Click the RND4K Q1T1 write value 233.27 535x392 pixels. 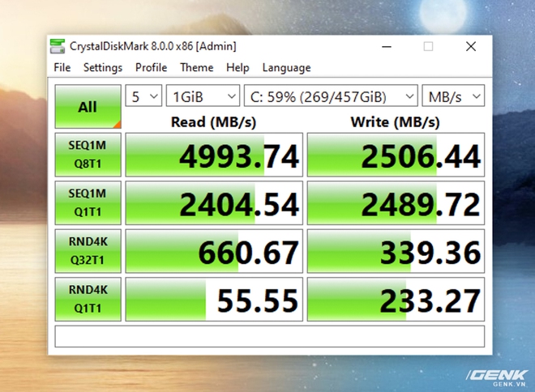click(x=396, y=300)
